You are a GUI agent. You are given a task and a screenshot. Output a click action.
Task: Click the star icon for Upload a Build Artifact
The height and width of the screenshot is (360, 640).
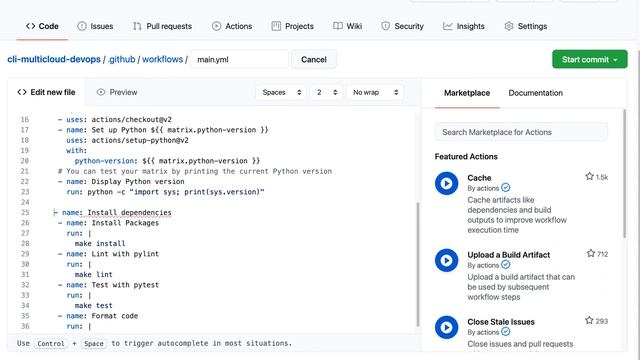coord(591,253)
